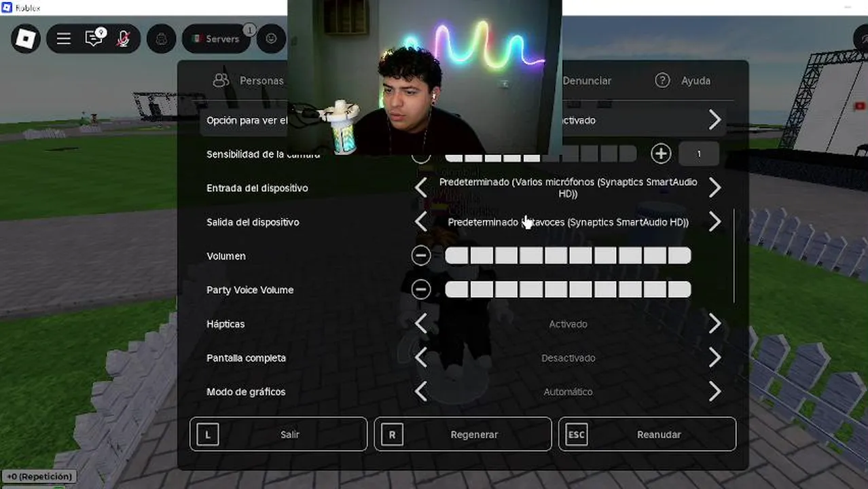
Task: Click the emote smiley icon
Action: (271, 39)
